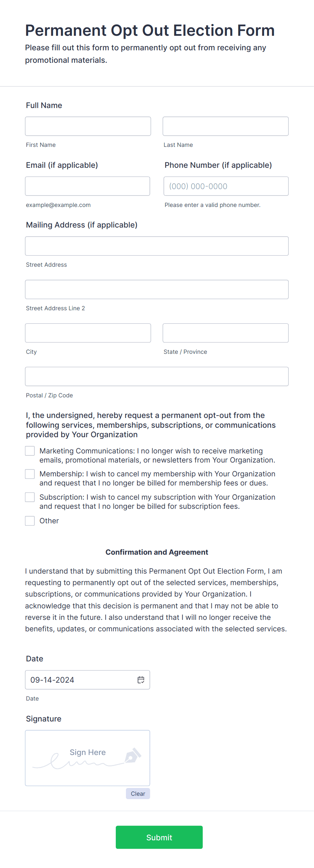The image size is (314, 868).
Task: Select the Postal / Zip Code field
Action: pyautogui.click(x=156, y=376)
